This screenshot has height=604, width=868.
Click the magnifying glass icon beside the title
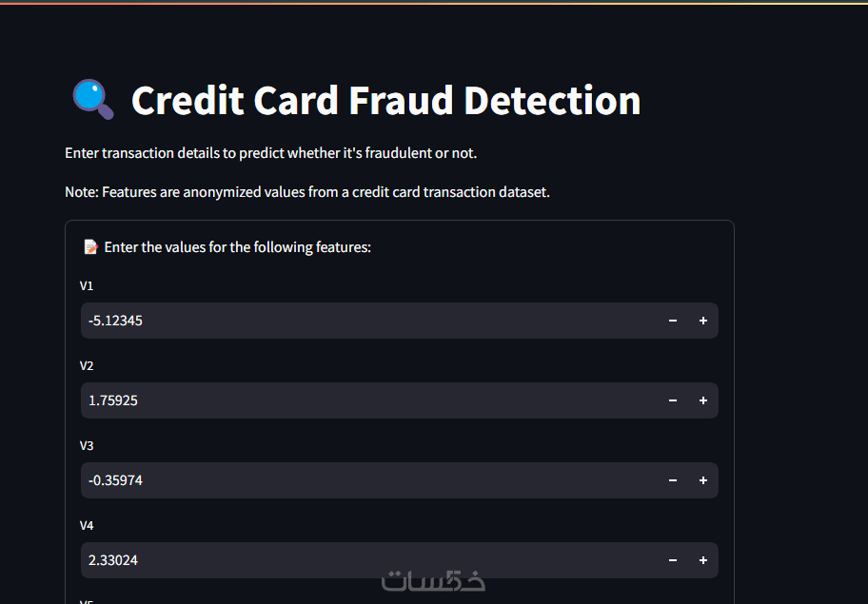[93, 100]
